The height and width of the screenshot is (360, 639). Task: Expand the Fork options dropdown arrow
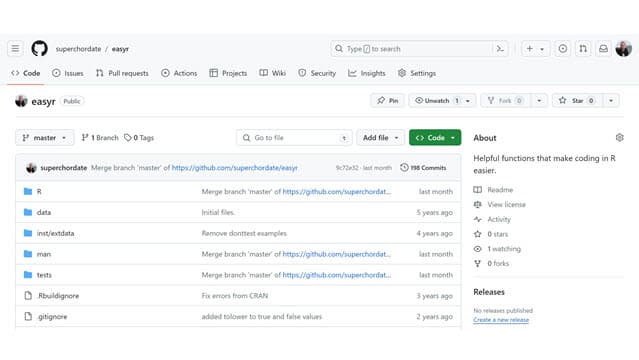click(x=539, y=101)
